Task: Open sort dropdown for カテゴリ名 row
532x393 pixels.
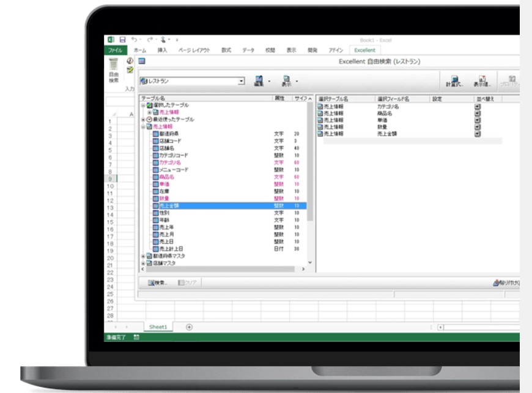Action: pos(478,106)
